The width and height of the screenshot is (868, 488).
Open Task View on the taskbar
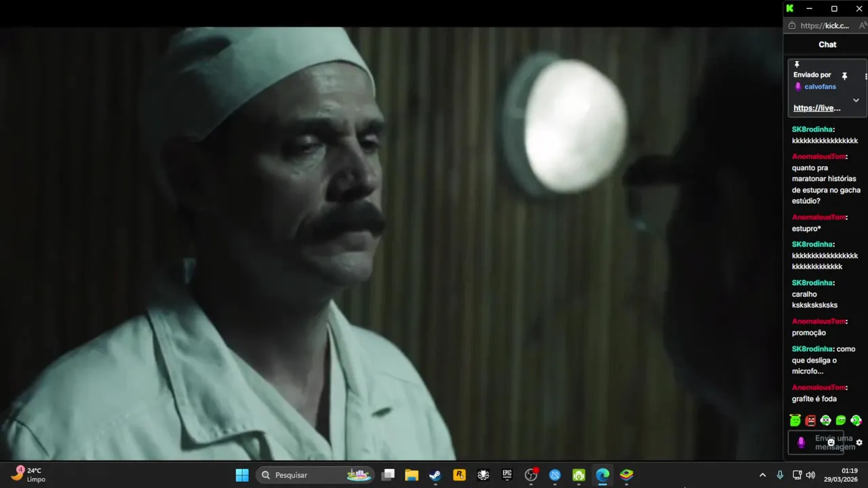(388, 475)
